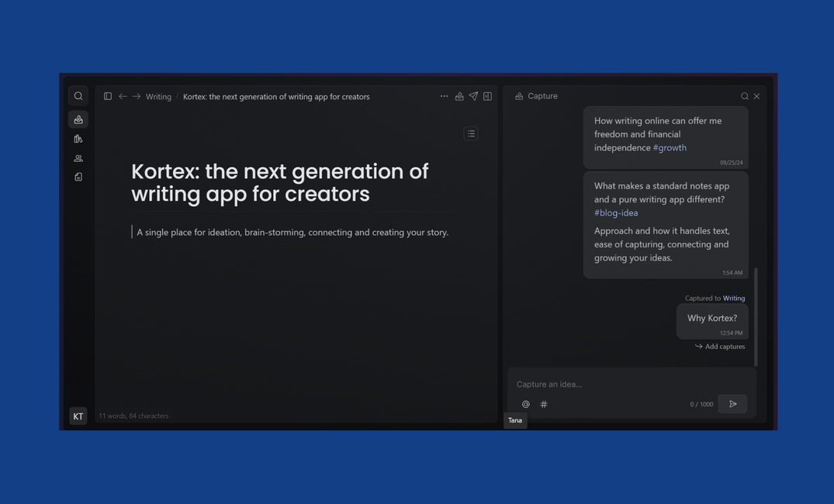This screenshot has height=504, width=834.
Task: Open the KT user avatar
Action: [x=78, y=416]
